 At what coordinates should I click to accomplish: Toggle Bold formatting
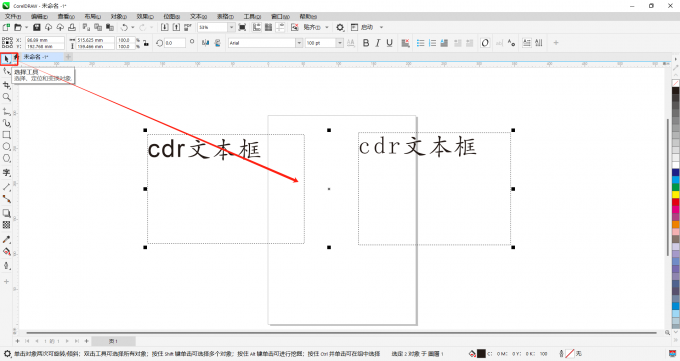[366, 43]
